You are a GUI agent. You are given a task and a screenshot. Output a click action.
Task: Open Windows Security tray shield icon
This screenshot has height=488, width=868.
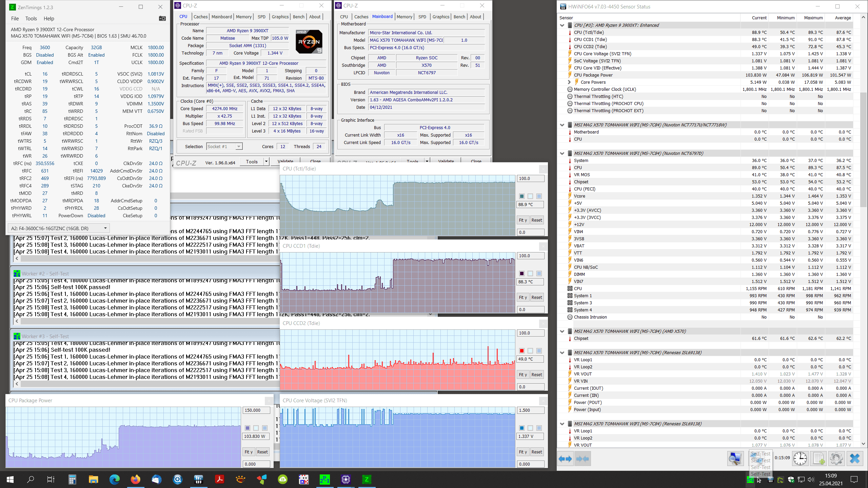[791, 480]
